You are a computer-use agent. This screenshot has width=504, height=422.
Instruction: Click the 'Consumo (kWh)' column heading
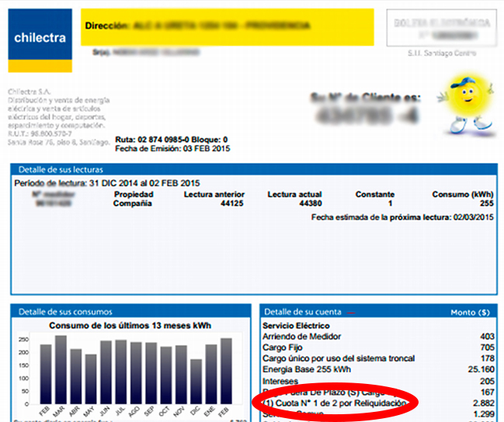point(462,194)
